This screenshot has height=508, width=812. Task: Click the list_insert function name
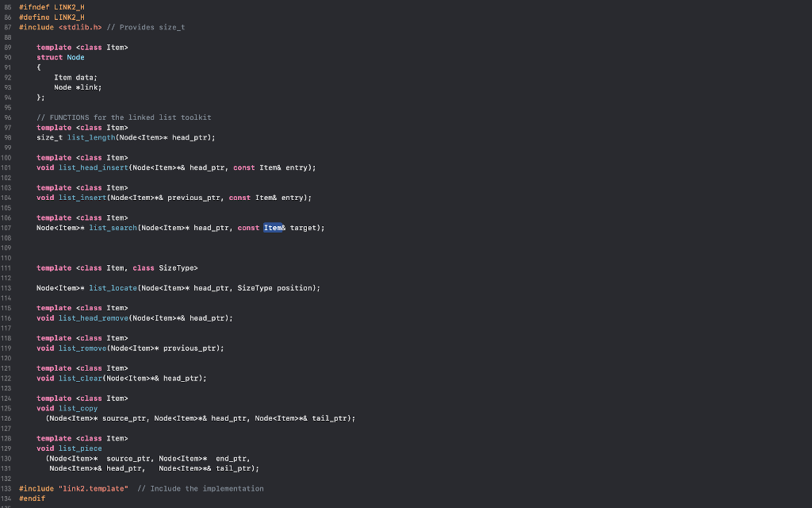coord(82,198)
